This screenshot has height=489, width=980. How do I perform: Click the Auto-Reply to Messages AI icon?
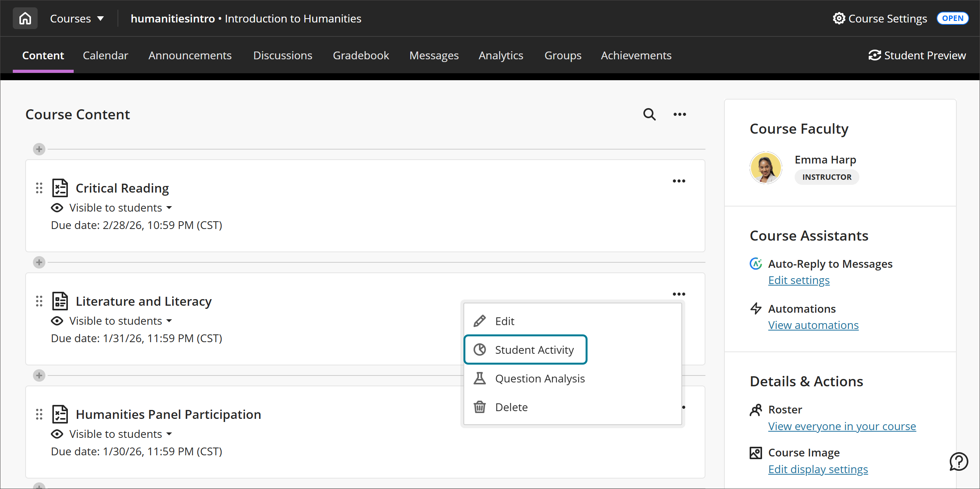pos(755,263)
